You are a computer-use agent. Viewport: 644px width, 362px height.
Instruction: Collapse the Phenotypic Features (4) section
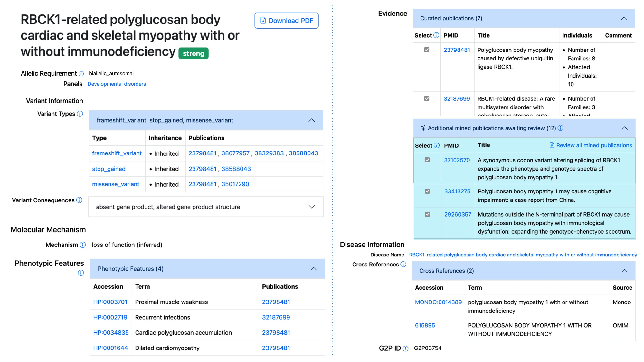313,269
